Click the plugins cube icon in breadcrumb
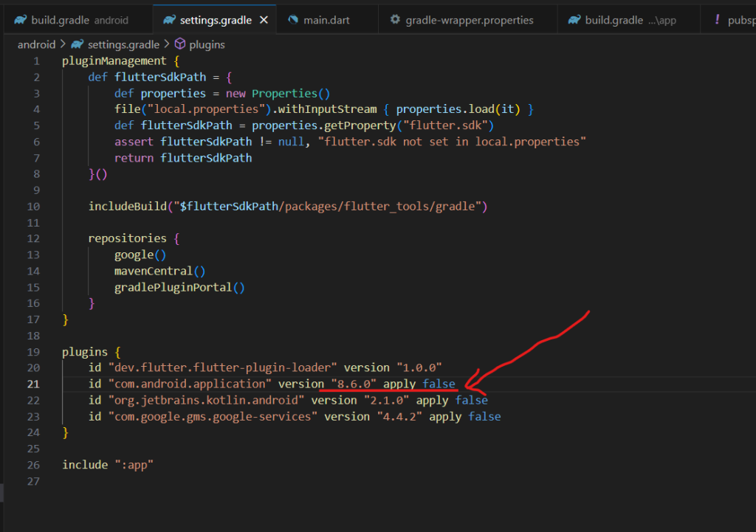 [179, 45]
